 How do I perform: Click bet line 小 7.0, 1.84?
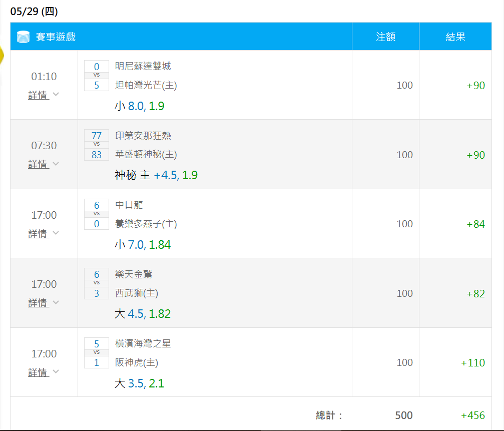coord(143,245)
